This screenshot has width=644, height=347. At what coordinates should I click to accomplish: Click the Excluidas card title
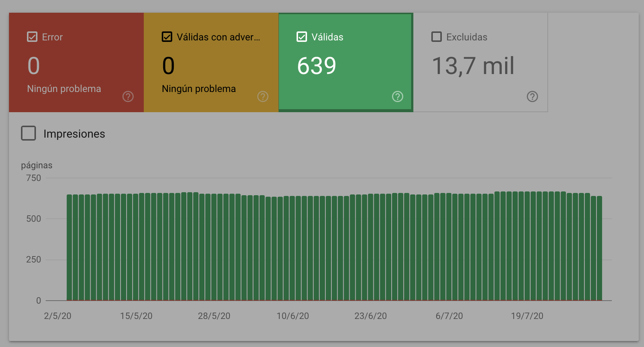tap(467, 37)
